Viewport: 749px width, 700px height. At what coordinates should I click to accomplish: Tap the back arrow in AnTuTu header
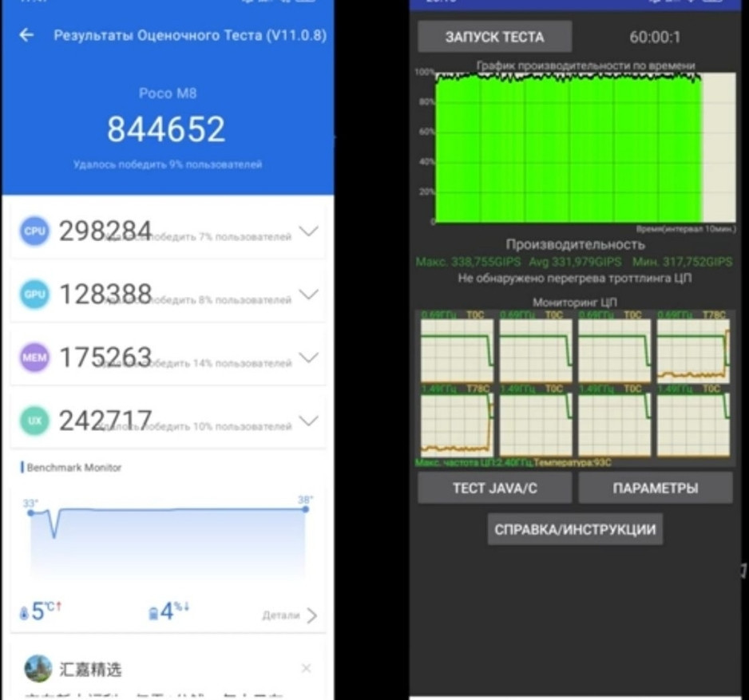click(x=27, y=35)
